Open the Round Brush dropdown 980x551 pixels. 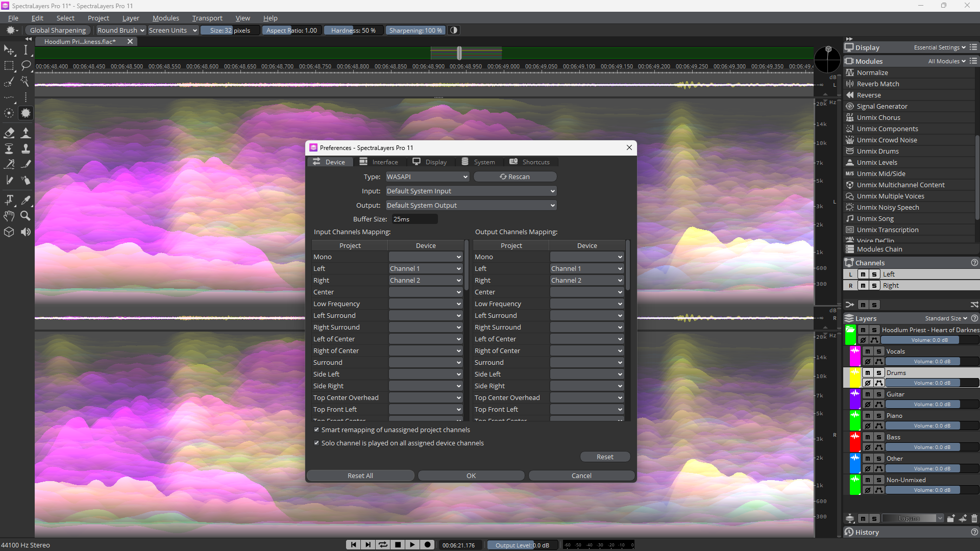pos(121,30)
